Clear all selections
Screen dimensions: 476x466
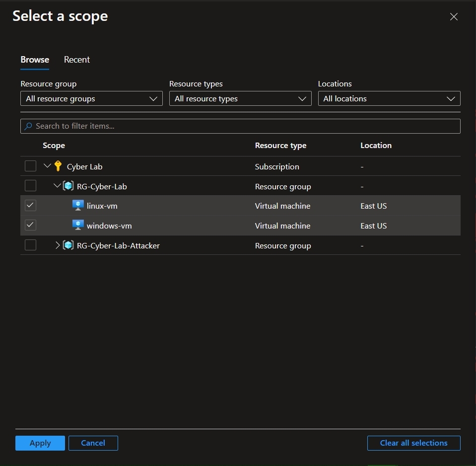coord(414,443)
